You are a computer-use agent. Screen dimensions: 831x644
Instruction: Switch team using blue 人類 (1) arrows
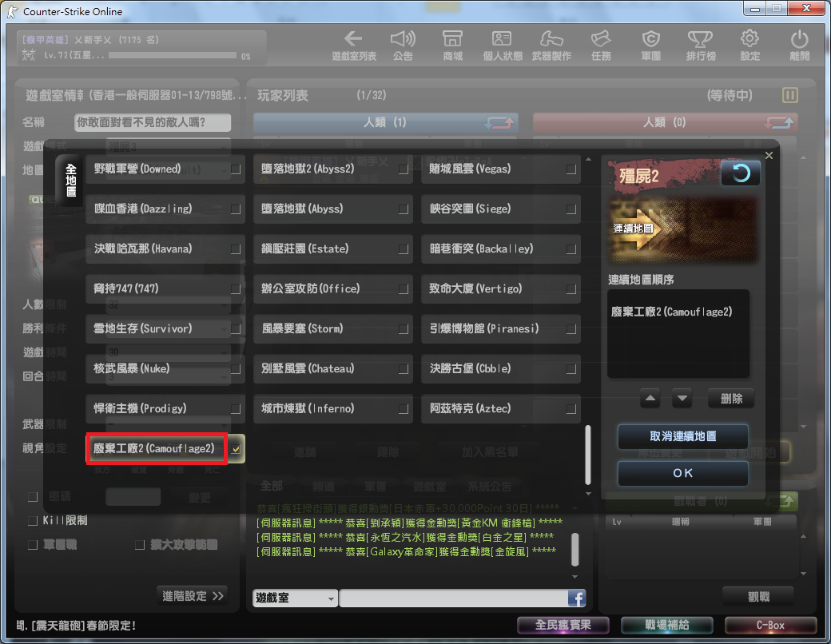click(x=499, y=123)
